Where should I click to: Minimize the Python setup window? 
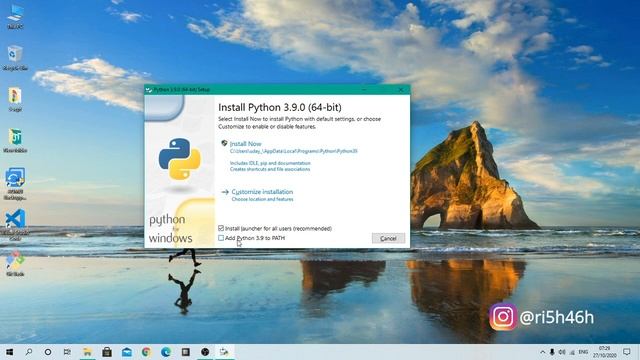364,89
